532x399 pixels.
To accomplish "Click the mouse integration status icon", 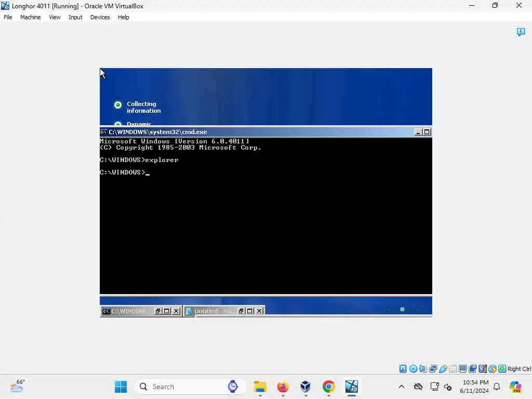I will pyautogui.click(x=493, y=368).
